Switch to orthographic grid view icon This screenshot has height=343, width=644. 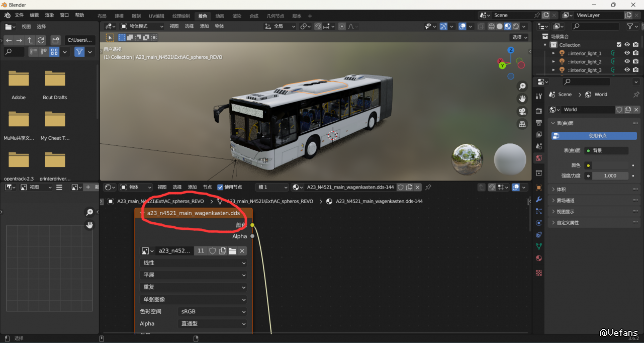pos(522,124)
